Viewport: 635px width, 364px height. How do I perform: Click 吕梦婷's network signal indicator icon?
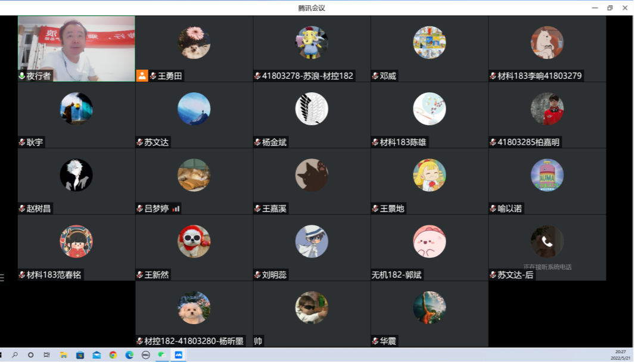(176, 209)
